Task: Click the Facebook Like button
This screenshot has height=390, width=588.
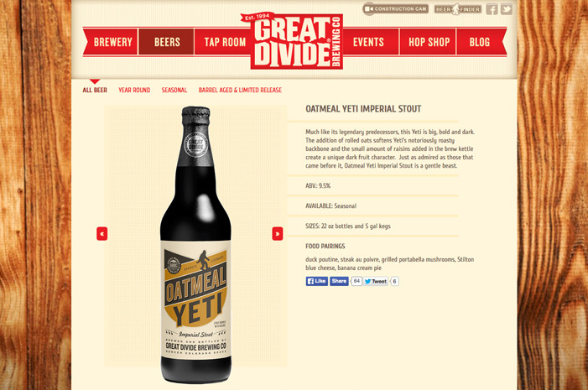Action: click(x=317, y=281)
